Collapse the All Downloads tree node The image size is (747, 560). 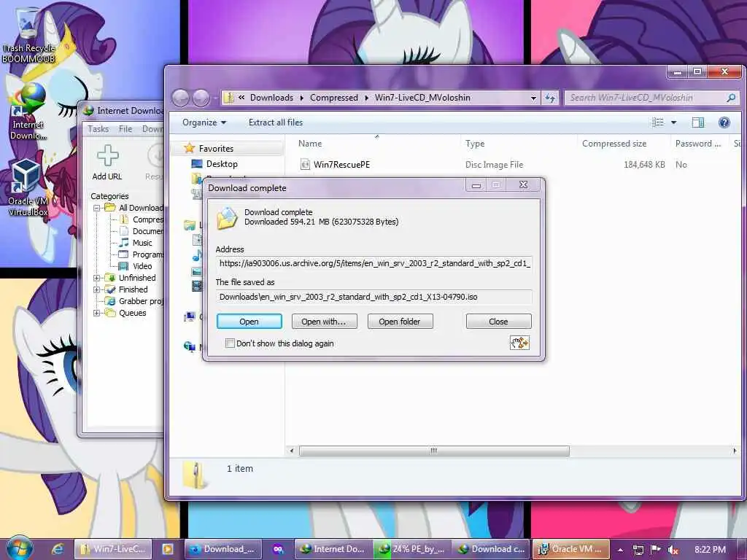click(97, 208)
